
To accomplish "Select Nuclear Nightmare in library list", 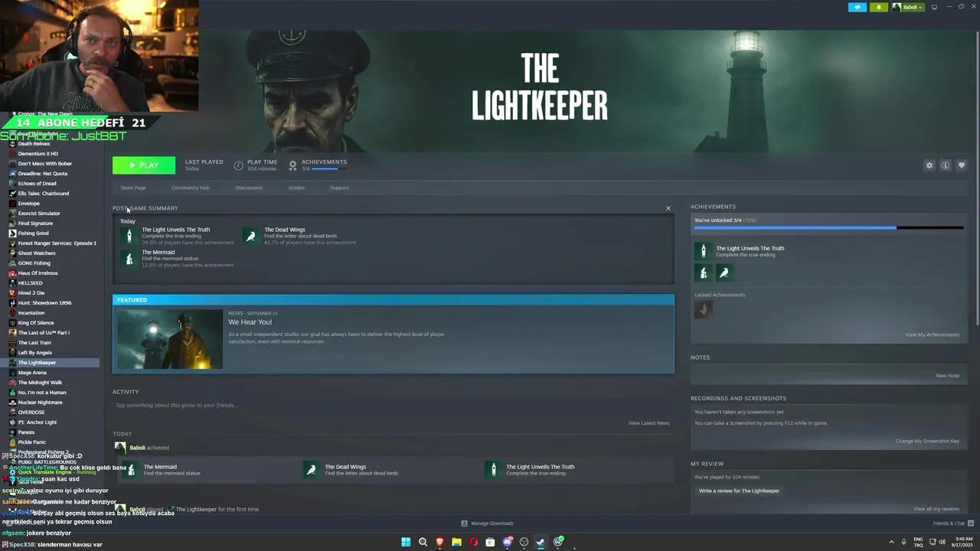I will (x=40, y=403).
